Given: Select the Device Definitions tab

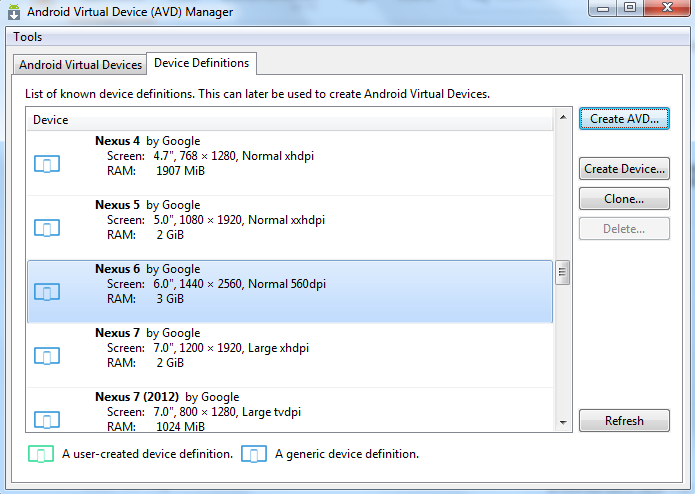Looking at the screenshot, I should coord(202,63).
